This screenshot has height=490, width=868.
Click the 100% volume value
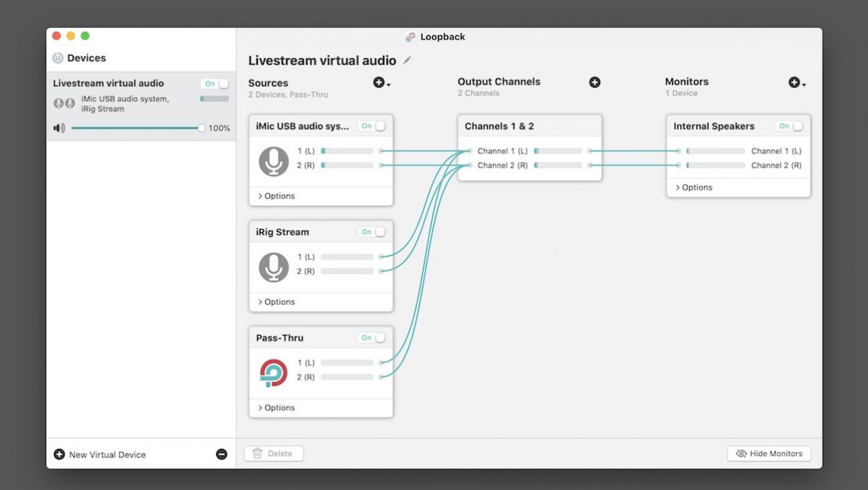pyautogui.click(x=219, y=128)
